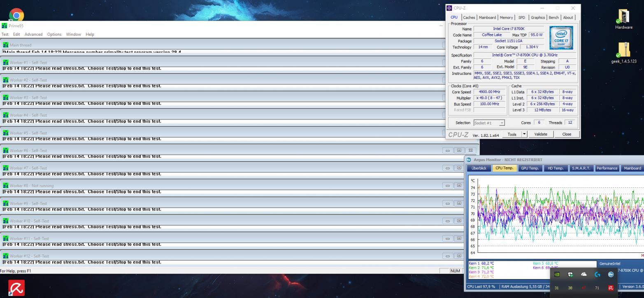Click the tray temperature reading 31

click(x=557, y=288)
